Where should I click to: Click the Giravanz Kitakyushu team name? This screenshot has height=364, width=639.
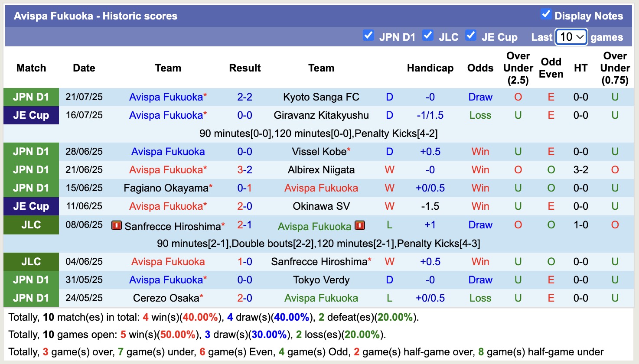click(321, 115)
